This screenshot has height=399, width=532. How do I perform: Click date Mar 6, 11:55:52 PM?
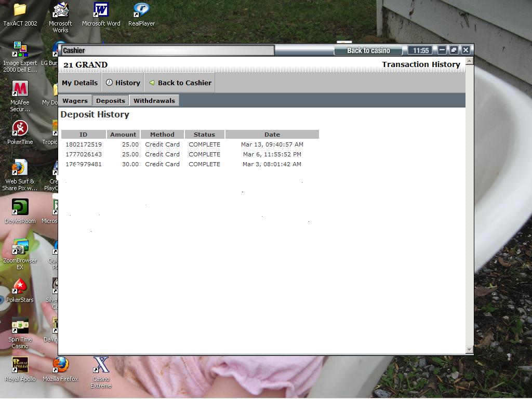click(x=272, y=154)
